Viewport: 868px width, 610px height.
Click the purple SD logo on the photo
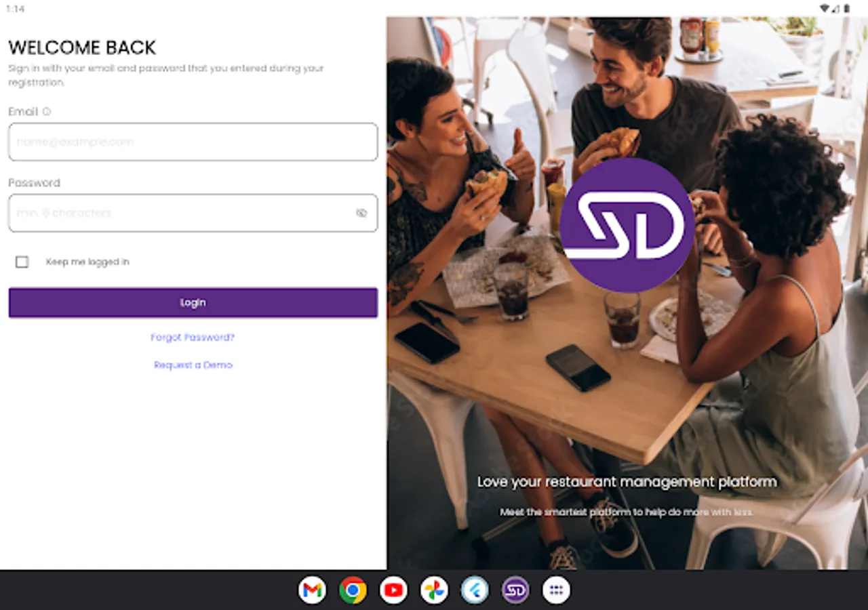(x=627, y=225)
